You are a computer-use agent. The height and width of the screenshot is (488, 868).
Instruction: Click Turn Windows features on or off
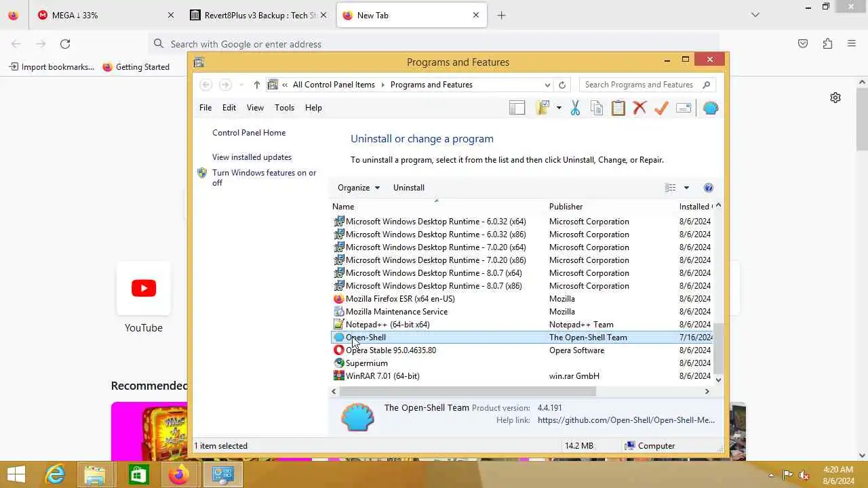coord(264,178)
